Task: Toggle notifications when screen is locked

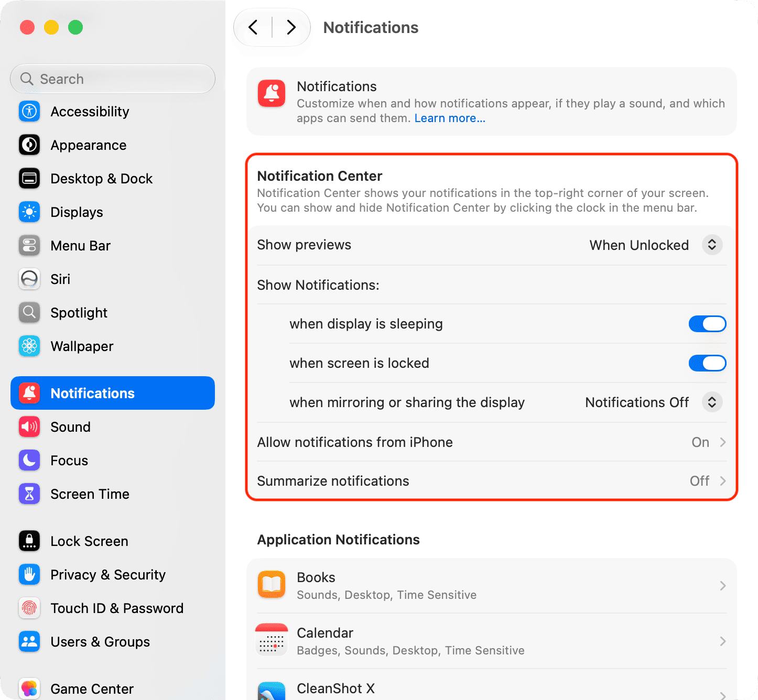Action: [707, 363]
